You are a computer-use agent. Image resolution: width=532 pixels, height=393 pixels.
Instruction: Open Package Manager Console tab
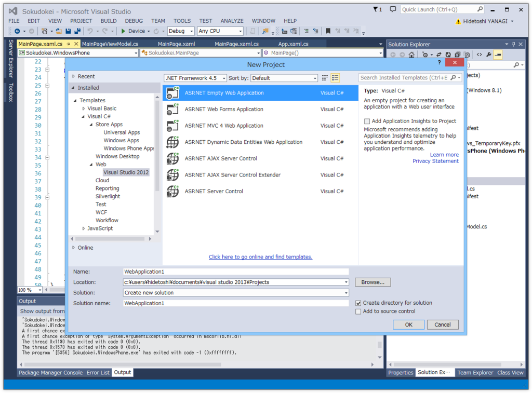(x=50, y=373)
